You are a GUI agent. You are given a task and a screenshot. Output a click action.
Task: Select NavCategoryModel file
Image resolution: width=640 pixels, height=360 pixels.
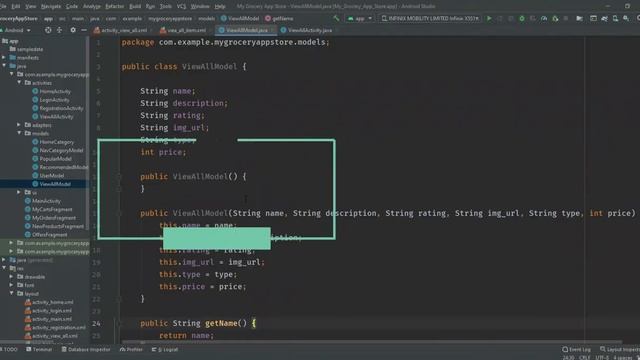(x=58, y=150)
